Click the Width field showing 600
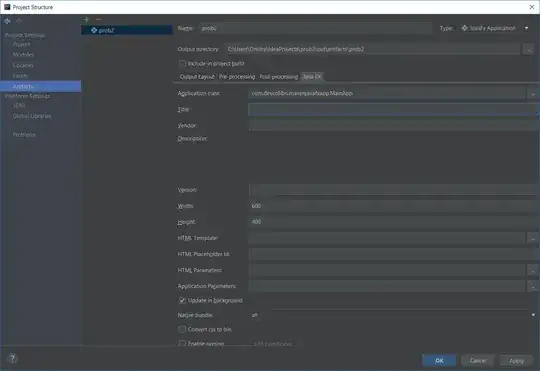Image resolution: width=540 pixels, height=371 pixels. tap(393, 206)
